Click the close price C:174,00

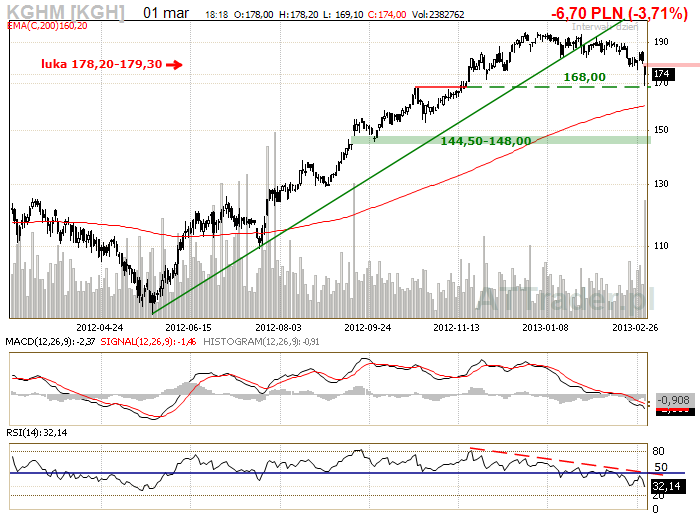[387, 15]
